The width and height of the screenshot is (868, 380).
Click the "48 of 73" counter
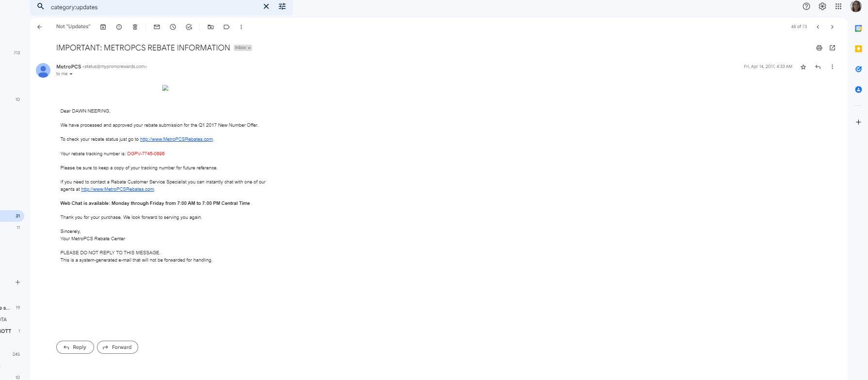(799, 27)
